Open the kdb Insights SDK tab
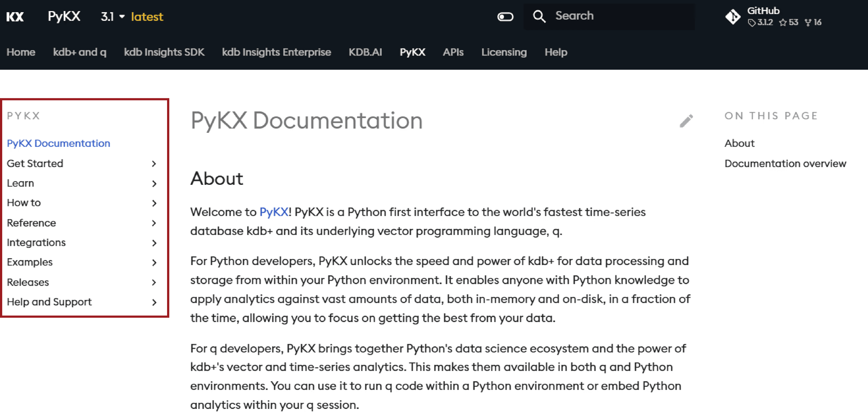Screen dimensions: 868x415 tap(164, 52)
